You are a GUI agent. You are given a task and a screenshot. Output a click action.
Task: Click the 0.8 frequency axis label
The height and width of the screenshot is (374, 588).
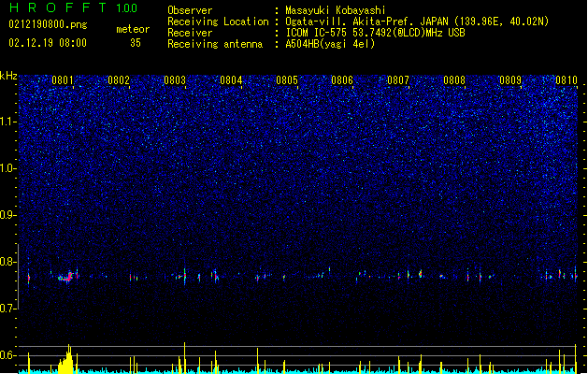7,262
